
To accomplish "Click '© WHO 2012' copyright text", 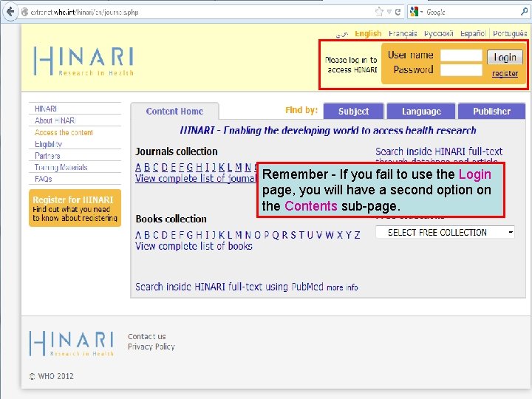I will click(52, 376).
